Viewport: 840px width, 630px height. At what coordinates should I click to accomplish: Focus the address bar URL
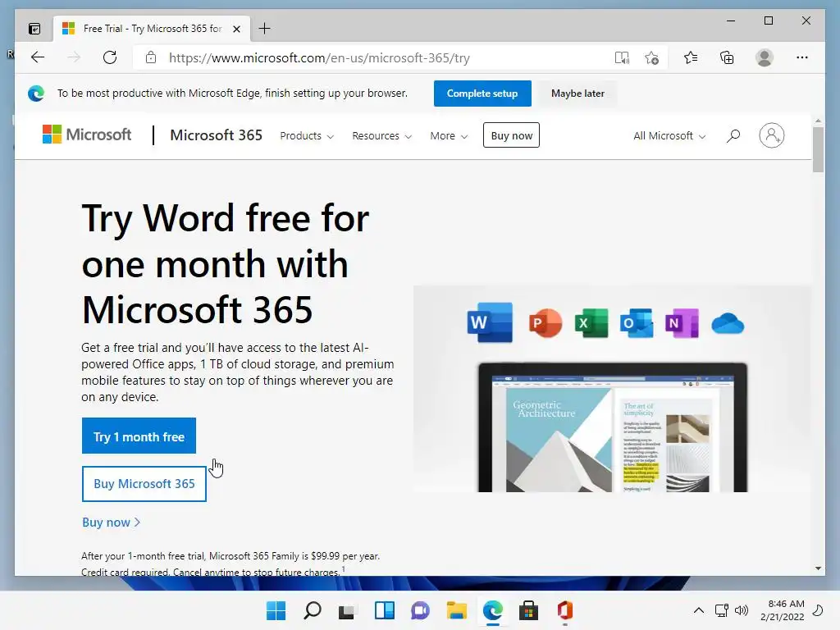(319, 58)
